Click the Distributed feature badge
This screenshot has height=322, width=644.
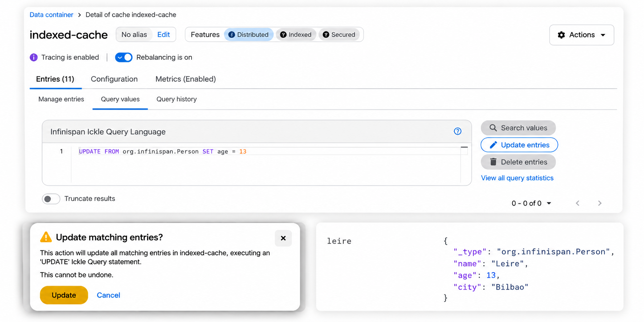(x=249, y=34)
